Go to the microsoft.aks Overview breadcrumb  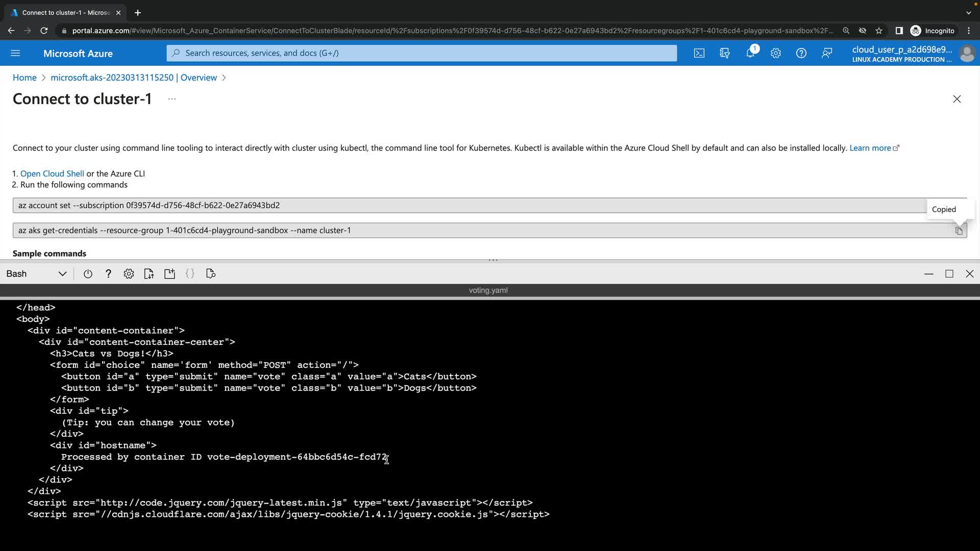(134, 78)
